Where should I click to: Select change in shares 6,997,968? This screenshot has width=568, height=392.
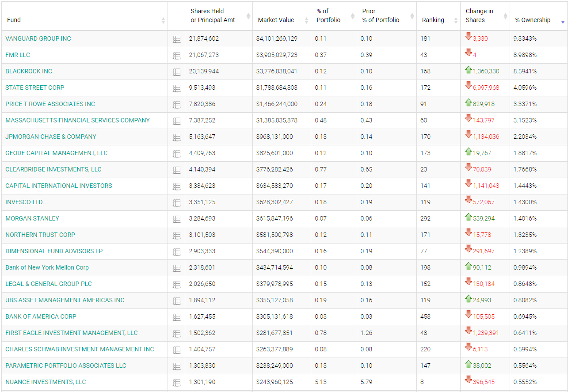tap(486, 88)
